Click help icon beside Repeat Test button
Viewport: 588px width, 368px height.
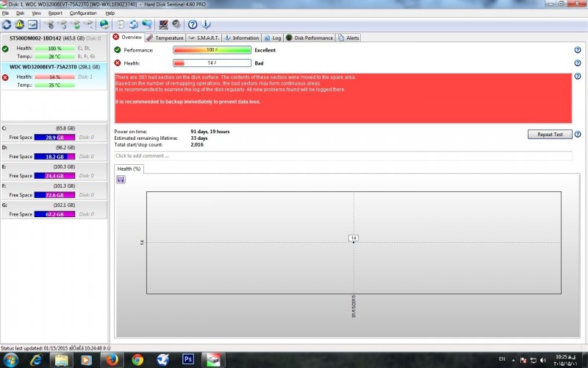578,134
